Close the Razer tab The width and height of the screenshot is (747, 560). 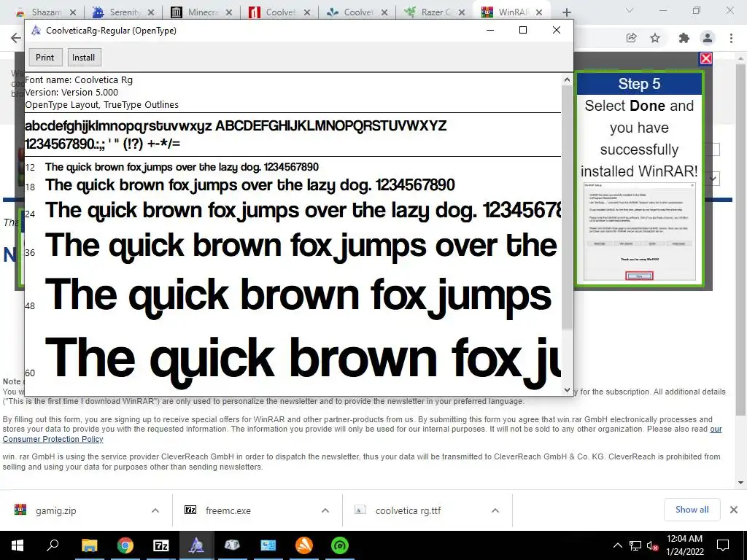click(461, 12)
